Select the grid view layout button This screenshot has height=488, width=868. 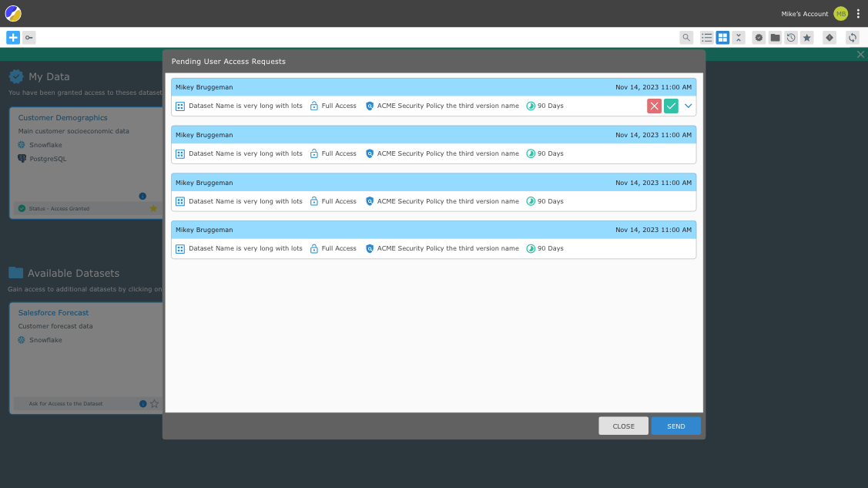722,37
